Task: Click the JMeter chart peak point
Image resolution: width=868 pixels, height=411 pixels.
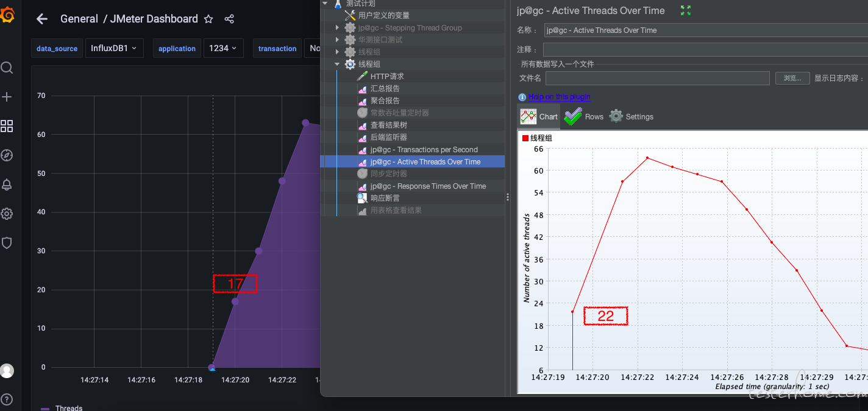Action: tap(647, 158)
